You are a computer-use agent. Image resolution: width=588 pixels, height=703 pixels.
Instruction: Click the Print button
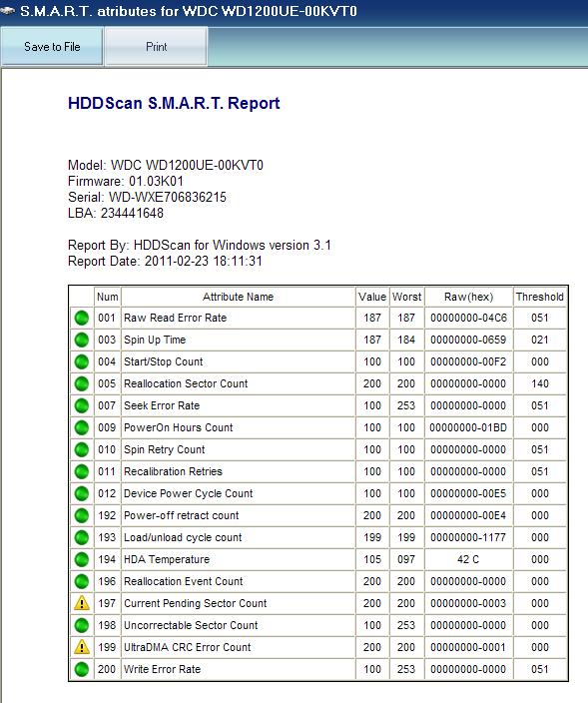pyautogui.click(x=156, y=47)
